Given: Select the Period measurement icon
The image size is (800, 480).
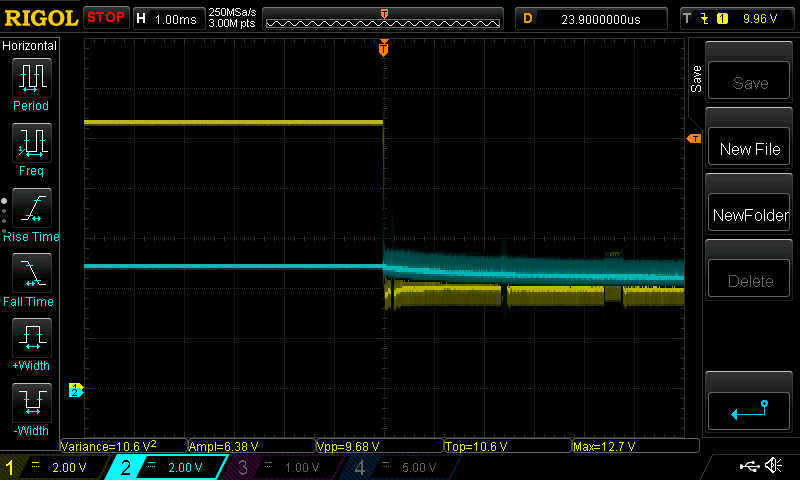Looking at the screenshot, I should [x=32, y=78].
